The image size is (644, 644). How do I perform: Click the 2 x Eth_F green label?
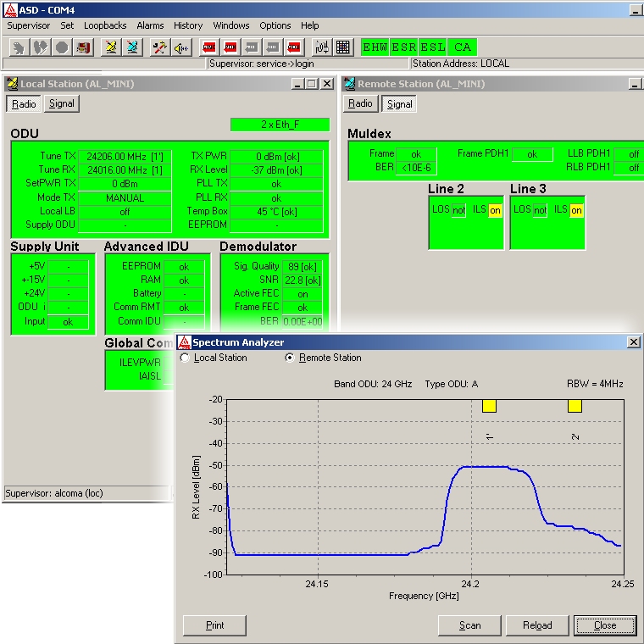(x=280, y=125)
